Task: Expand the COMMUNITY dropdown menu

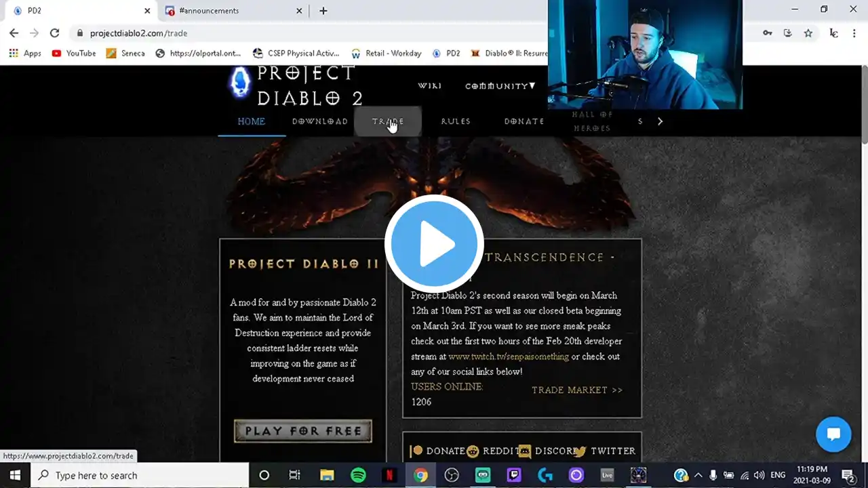Action: click(500, 85)
